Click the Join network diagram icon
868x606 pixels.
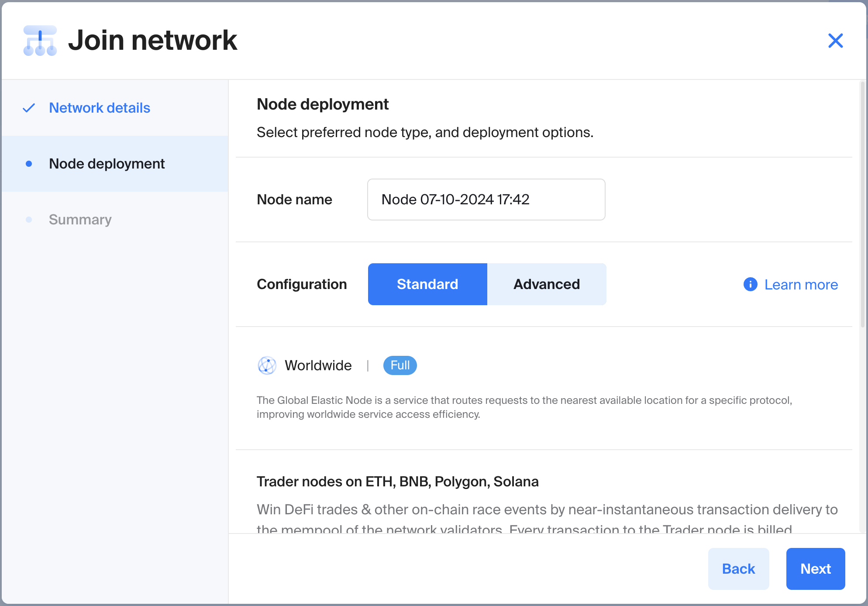point(40,41)
